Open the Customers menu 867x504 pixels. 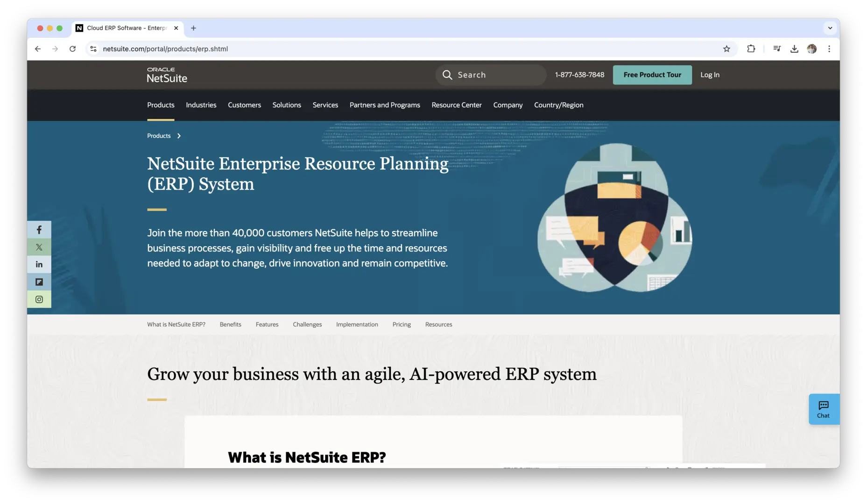244,105
